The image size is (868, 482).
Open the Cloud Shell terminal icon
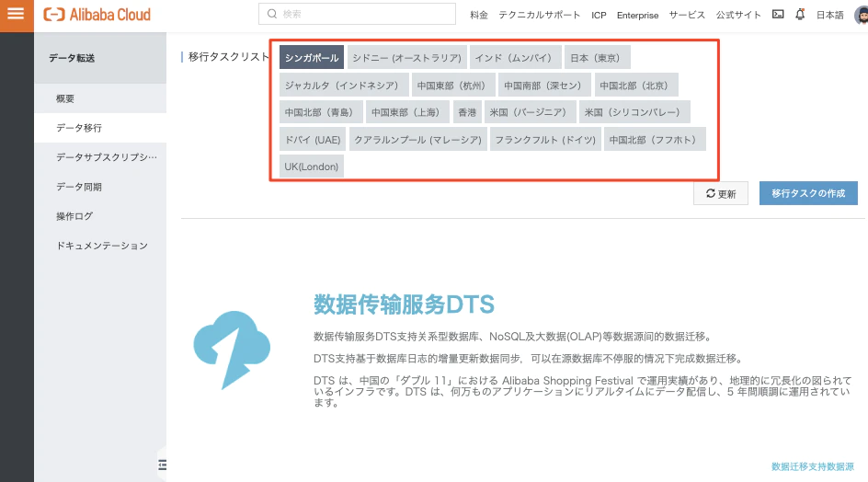pos(778,15)
